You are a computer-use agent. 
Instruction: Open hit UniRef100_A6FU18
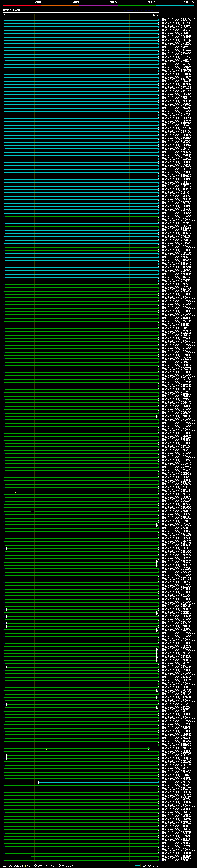pos(177,822)
